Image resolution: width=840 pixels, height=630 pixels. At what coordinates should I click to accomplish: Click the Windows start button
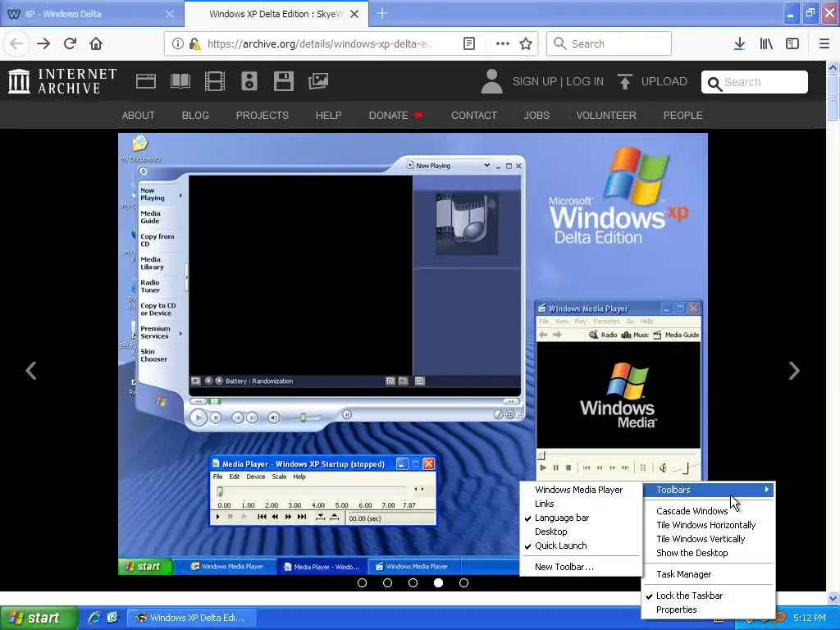tap(39, 618)
